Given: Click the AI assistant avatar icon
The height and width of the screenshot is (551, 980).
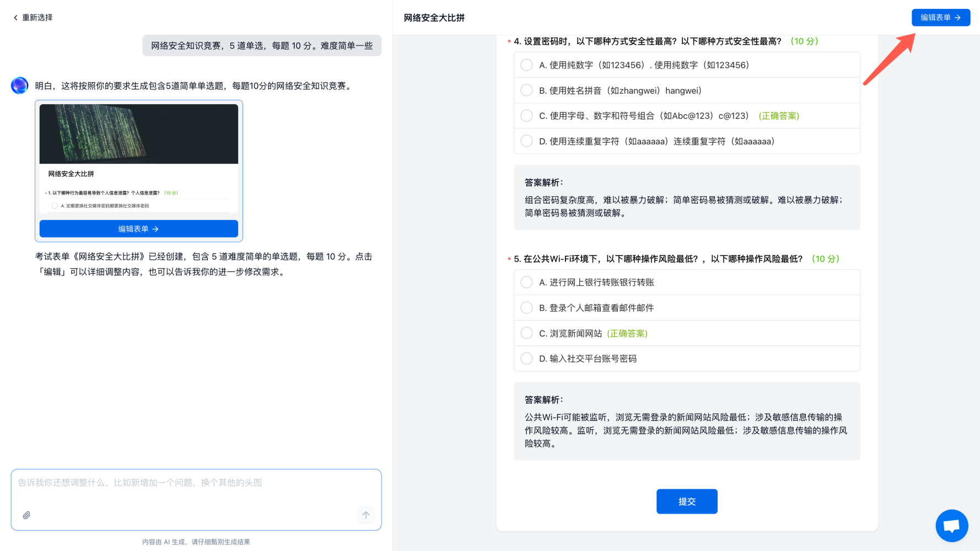Looking at the screenshot, I should coord(20,85).
